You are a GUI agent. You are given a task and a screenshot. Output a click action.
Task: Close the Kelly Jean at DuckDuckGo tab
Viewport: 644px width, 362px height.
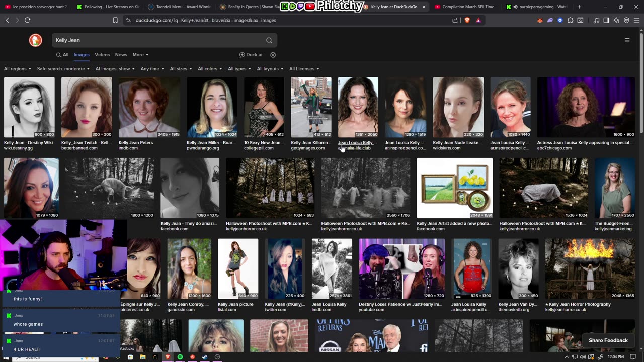click(424, 7)
